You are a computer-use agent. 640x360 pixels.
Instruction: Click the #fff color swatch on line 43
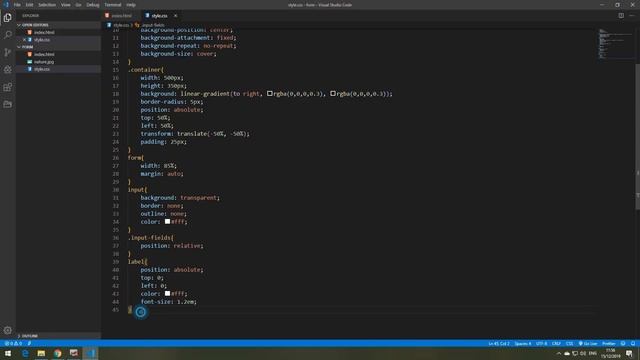point(167,293)
